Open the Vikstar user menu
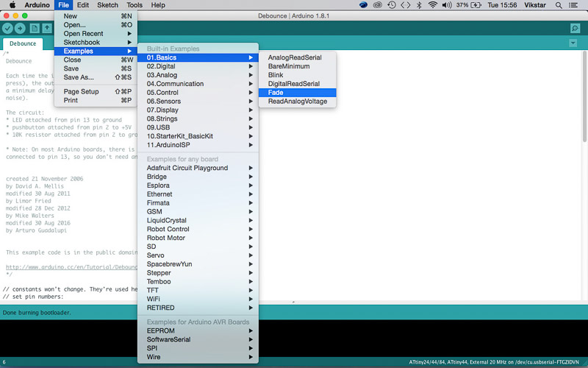Image resolution: width=588 pixels, height=368 pixels. pyautogui.click(x=535, y=5)
